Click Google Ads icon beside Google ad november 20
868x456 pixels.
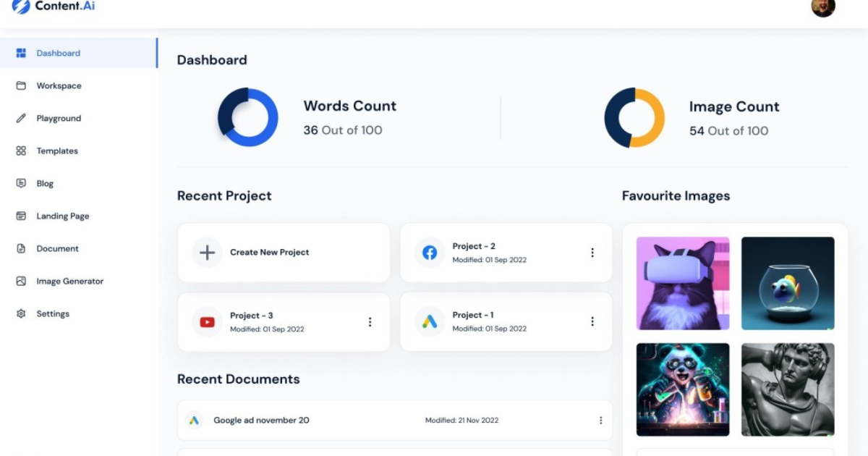click(x=193, y=420)
